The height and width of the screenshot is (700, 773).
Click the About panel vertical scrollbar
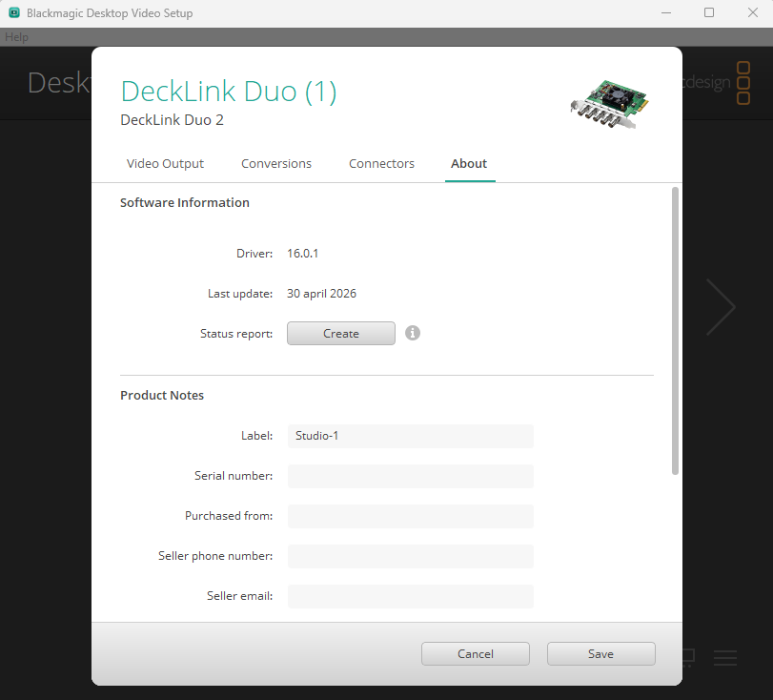click(x=675, y=331)
